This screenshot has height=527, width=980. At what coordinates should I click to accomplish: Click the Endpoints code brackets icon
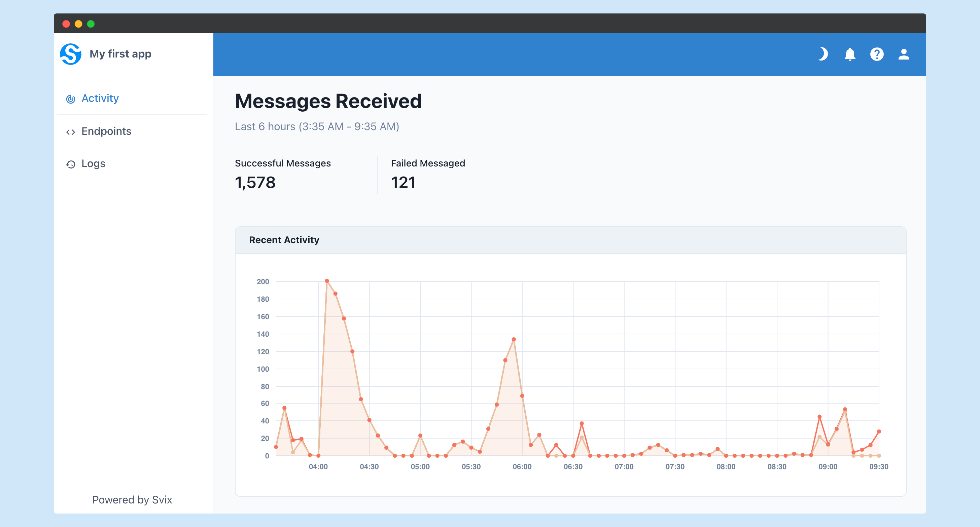click(71, 131)
